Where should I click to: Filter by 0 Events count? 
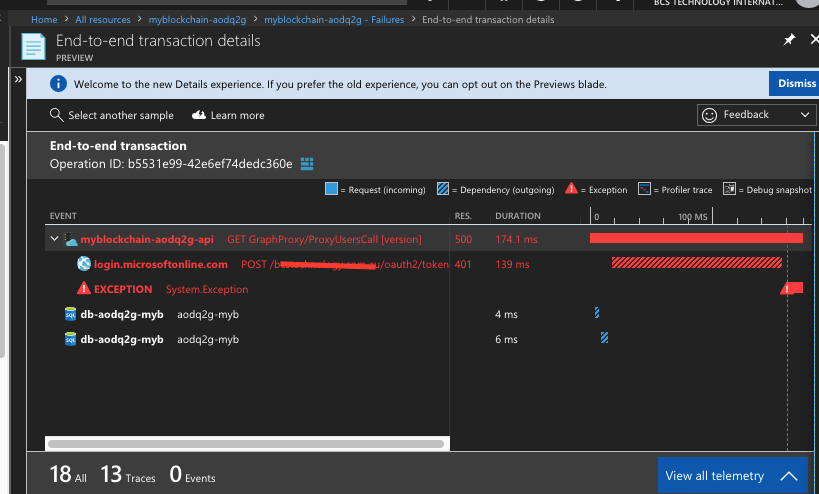click(x=192, y=475)
